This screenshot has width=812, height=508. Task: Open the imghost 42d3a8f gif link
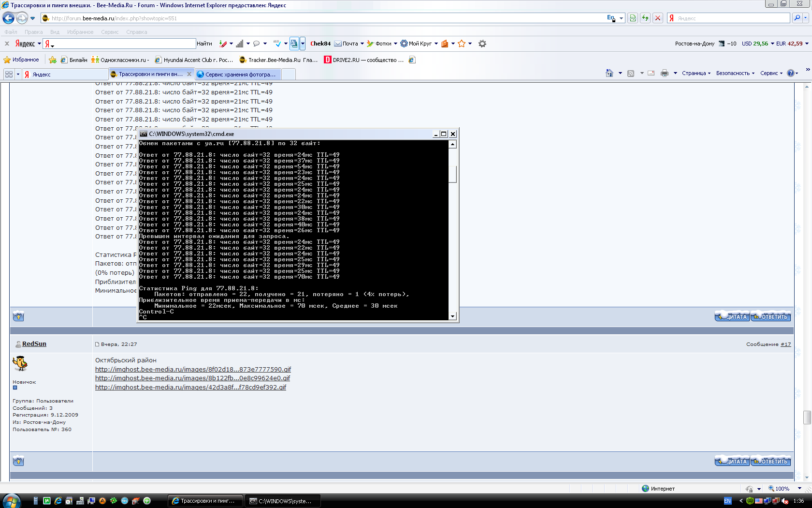[x=190, y=387]
